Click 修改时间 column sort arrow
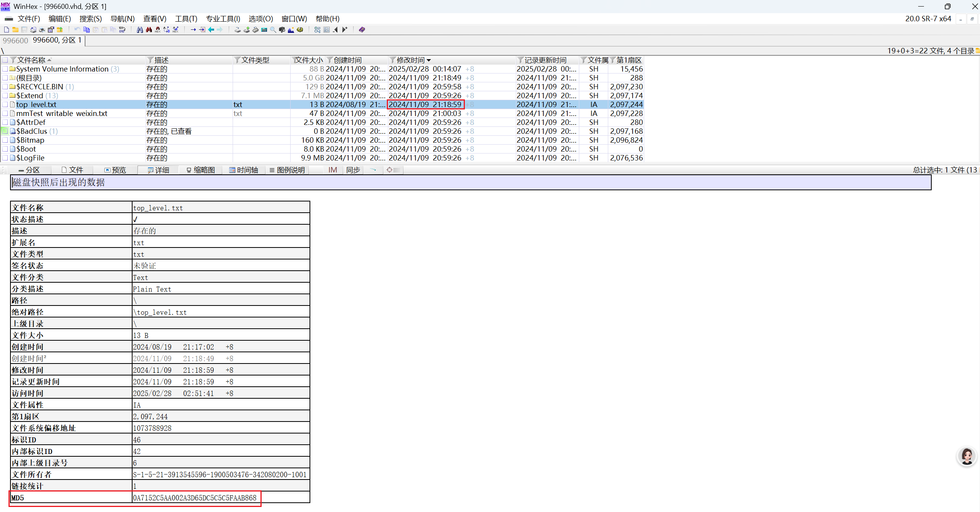 tap(429, 60)
